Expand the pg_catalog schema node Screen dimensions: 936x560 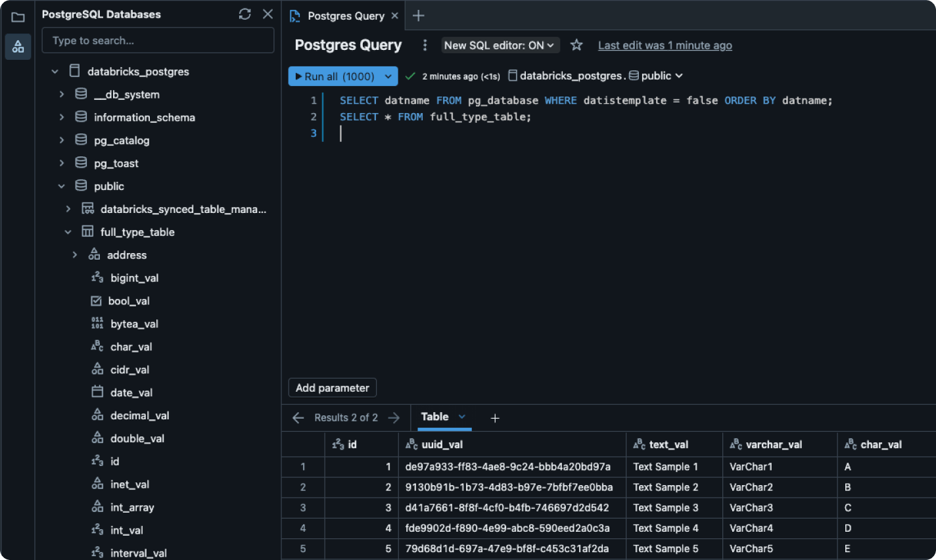pos(62,140)
